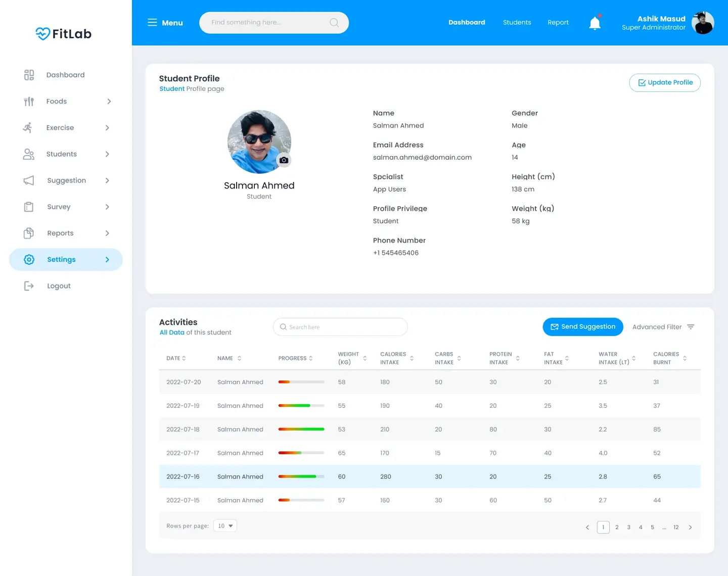The image size is (728, 576).
Task: Expand the Survey submenu chevron
Action: click(107, 207)
